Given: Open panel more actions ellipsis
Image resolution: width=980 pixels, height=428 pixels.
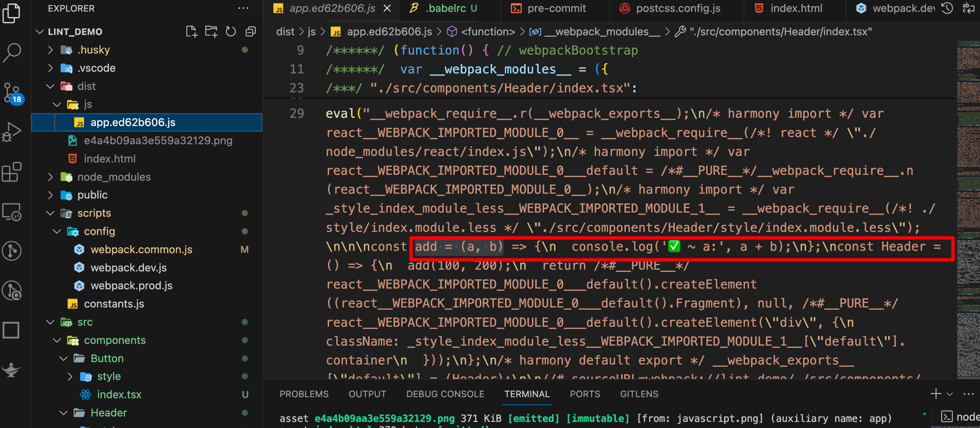Looking at the screenshot, I should 969,394.
